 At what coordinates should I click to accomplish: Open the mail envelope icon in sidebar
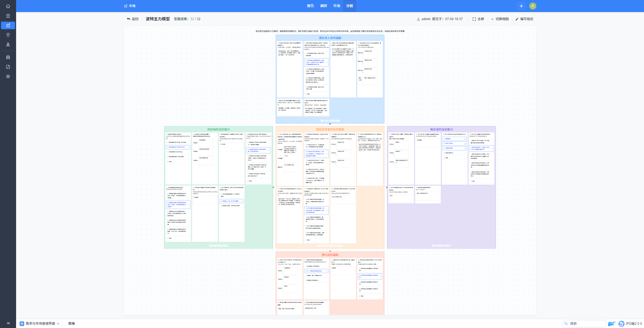coord(8,57)
